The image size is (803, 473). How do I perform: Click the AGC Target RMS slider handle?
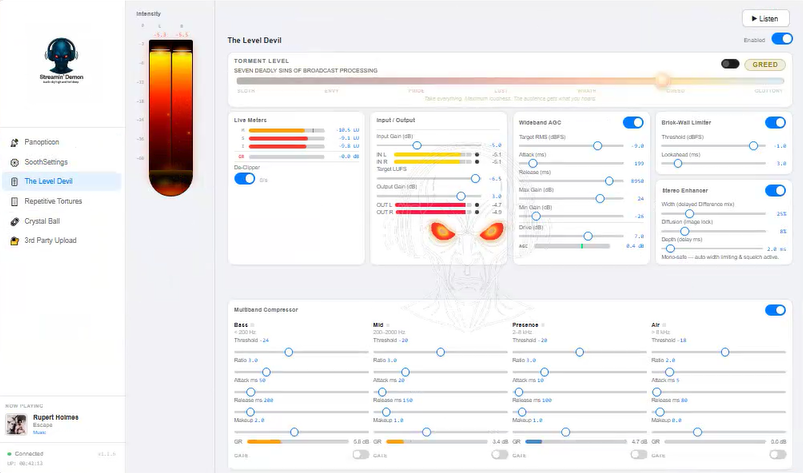[x=597, y=146]
